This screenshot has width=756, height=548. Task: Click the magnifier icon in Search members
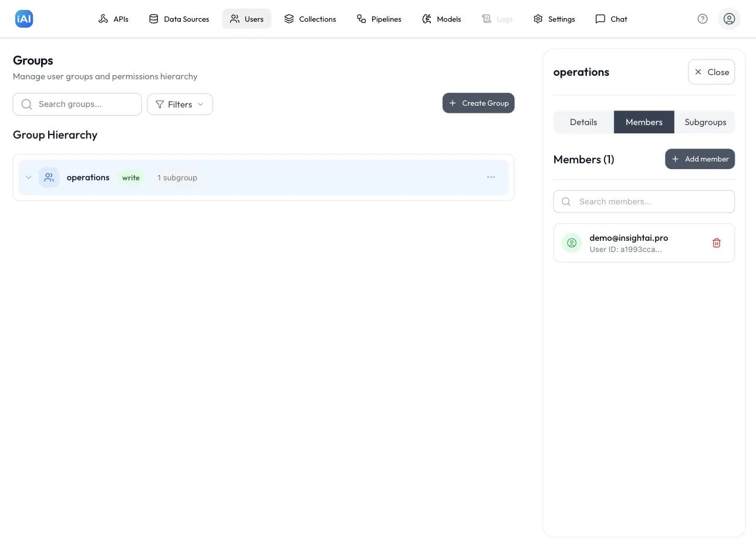coord(566,201)
